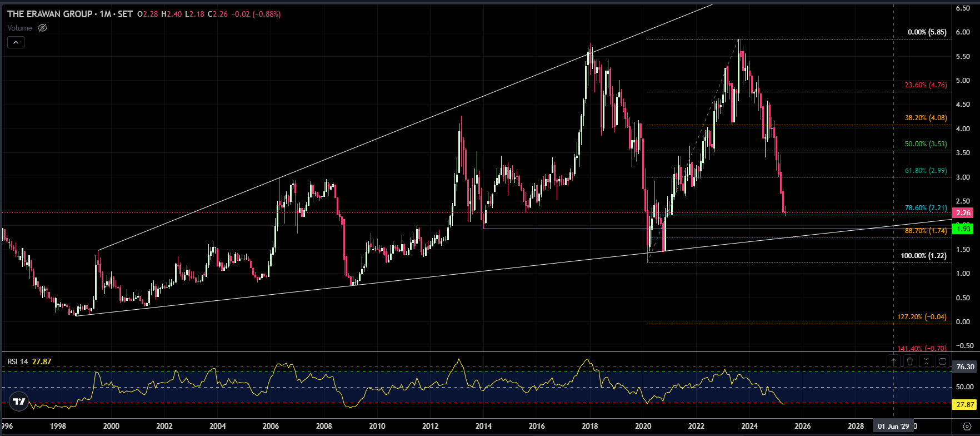This screenshot has width=980, height=436.
Task: Click the 50.00 RSI scale label
Action: coord(965,387)
